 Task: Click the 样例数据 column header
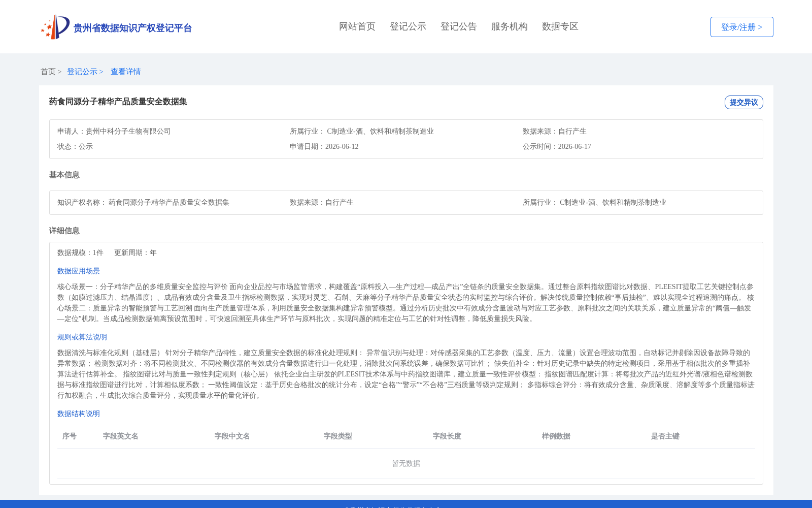(556, 436)
